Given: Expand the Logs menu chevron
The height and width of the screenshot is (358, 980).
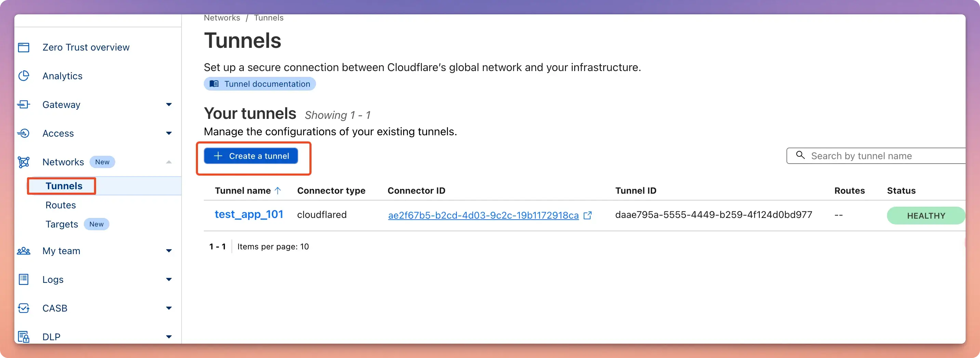Looking at the screenshot, I should coord(169,280).
